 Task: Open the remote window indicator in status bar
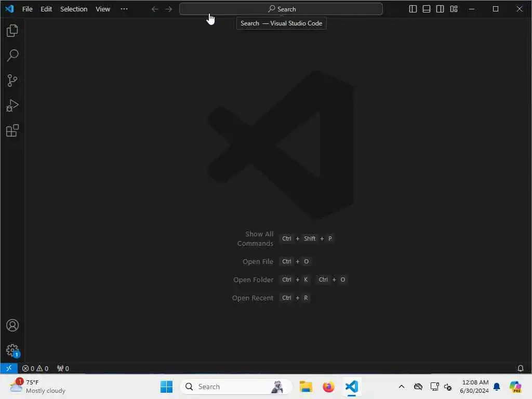click(x=9, y=368)
